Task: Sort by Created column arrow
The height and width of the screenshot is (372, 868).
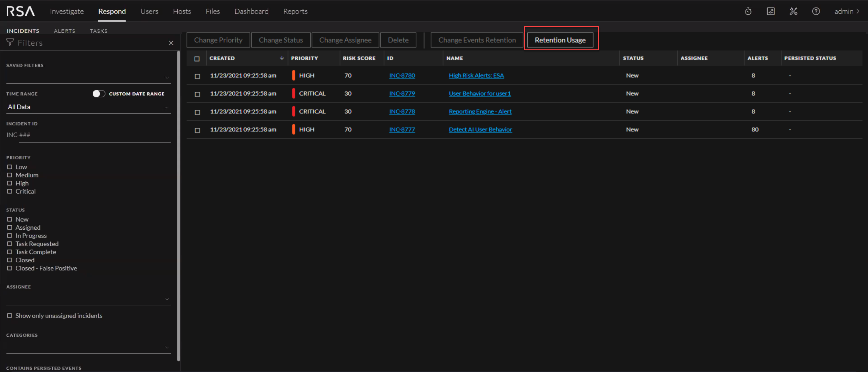Action: (x=282, y=58)
